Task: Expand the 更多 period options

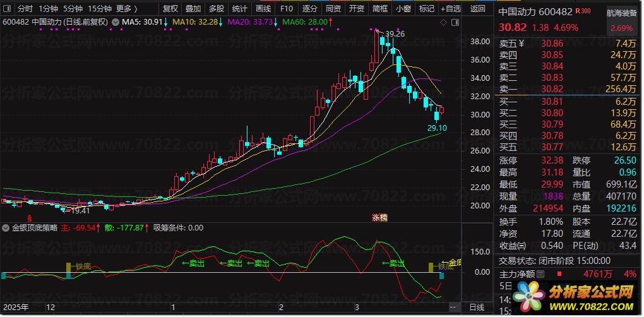Action: pos(127,9)
